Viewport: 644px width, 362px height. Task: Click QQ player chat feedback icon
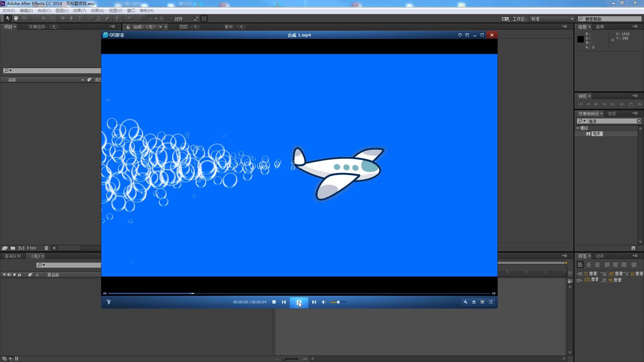(x=460, y=35)
